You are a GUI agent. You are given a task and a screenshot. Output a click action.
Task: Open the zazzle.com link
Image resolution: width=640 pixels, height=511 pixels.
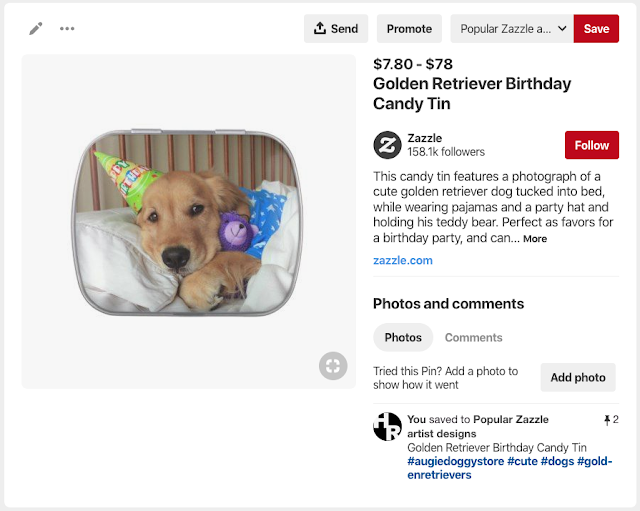tap(403, 260)
